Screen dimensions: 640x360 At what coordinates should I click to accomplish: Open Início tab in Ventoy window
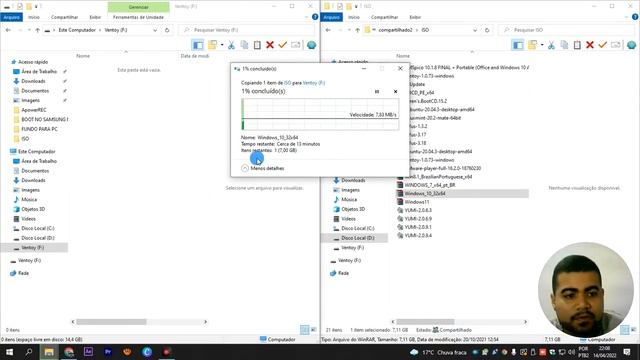(x=34, y=17)
